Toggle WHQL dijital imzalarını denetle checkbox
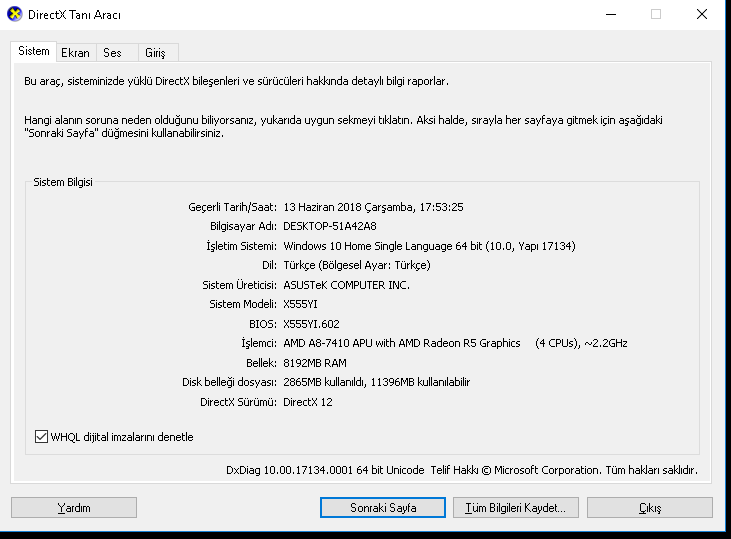This screenshot has height=539, width=731. point(41,437)
